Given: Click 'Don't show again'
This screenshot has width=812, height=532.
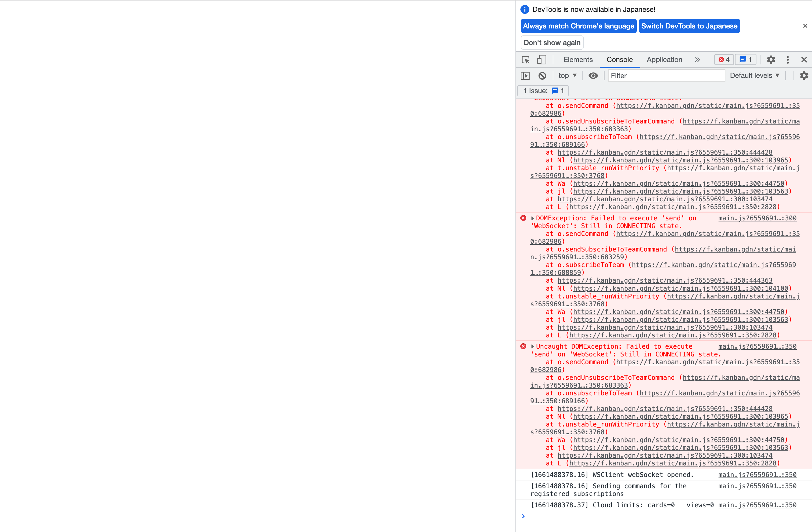Looking at the screenshot, I should tap(552, 42).
